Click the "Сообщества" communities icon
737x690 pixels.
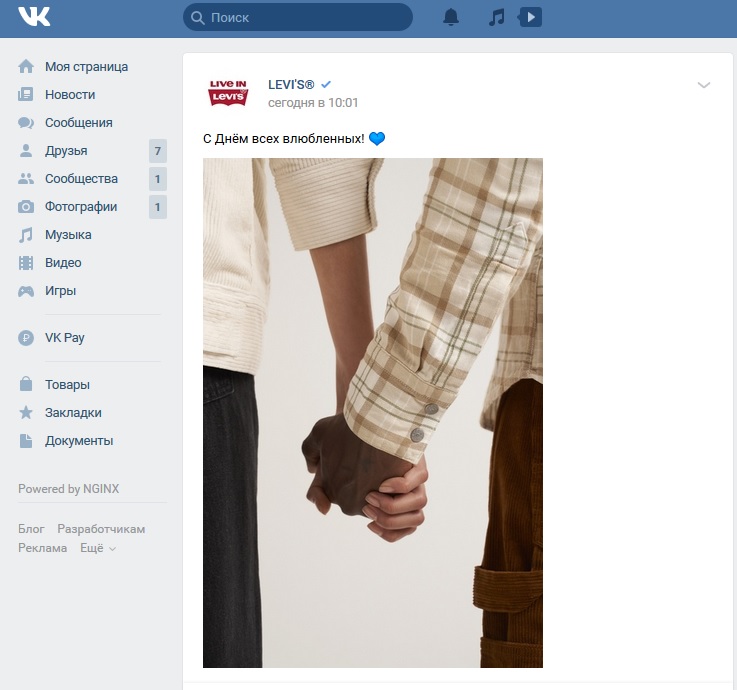[26, 179]
